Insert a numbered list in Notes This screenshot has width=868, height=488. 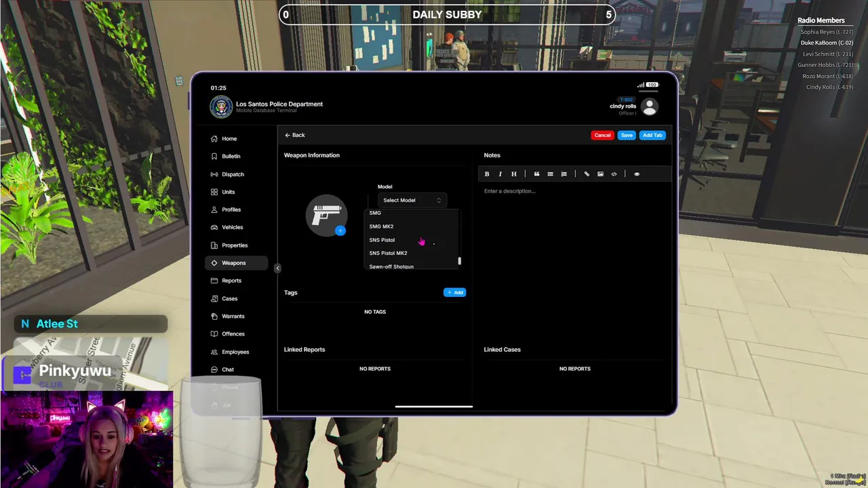564,174
